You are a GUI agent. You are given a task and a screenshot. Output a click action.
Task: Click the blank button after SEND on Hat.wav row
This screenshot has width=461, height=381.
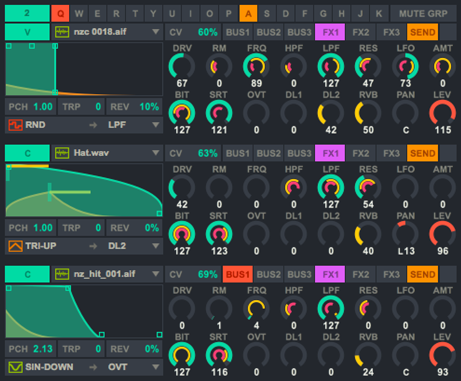[x=448, y=153]
